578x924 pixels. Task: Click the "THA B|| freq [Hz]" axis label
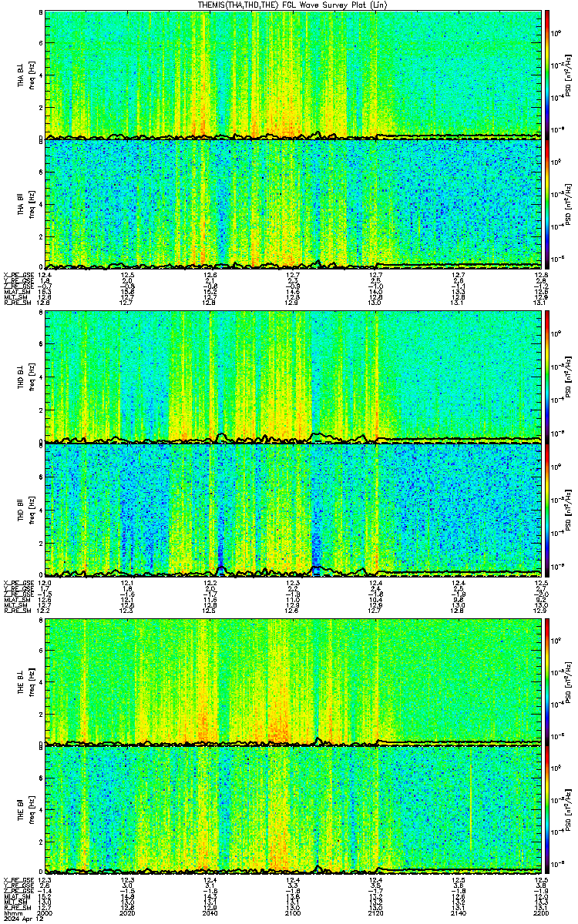(25, 203)
